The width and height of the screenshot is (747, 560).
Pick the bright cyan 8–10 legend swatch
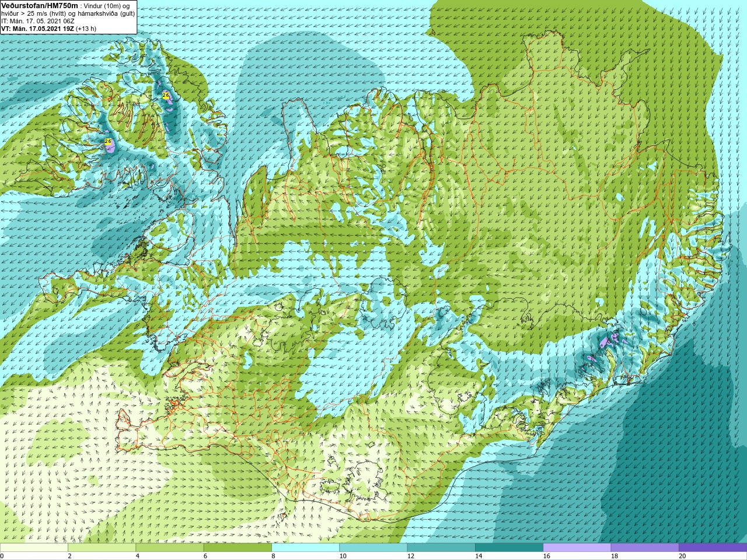tap(305, 548)
